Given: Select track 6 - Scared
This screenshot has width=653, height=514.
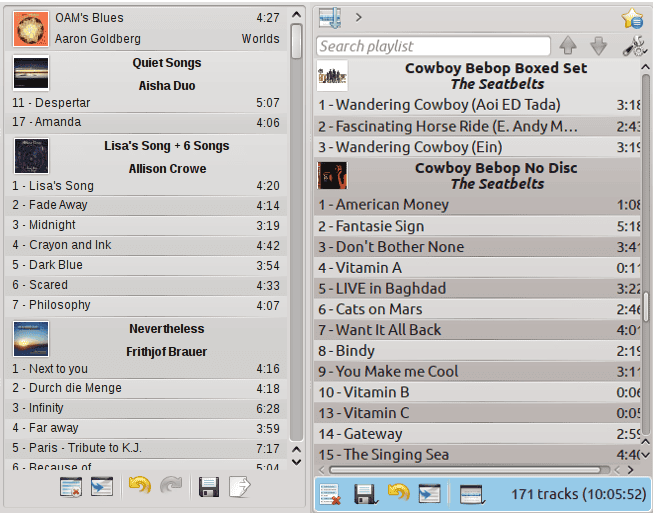Looking at the screenshot, I should 146,285.
